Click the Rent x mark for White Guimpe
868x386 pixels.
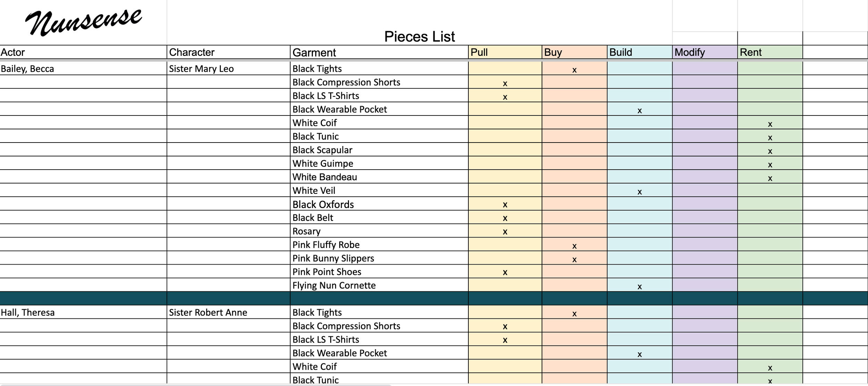point(770,165)
